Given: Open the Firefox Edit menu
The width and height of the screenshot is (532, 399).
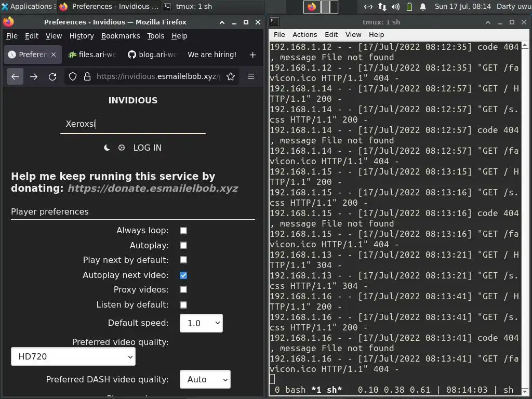Looking at the screenshot, I should point(32,36).
